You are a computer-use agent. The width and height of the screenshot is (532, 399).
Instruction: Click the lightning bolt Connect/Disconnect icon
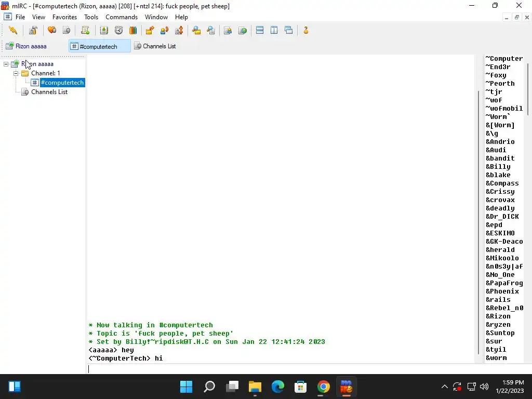(13, 30)
